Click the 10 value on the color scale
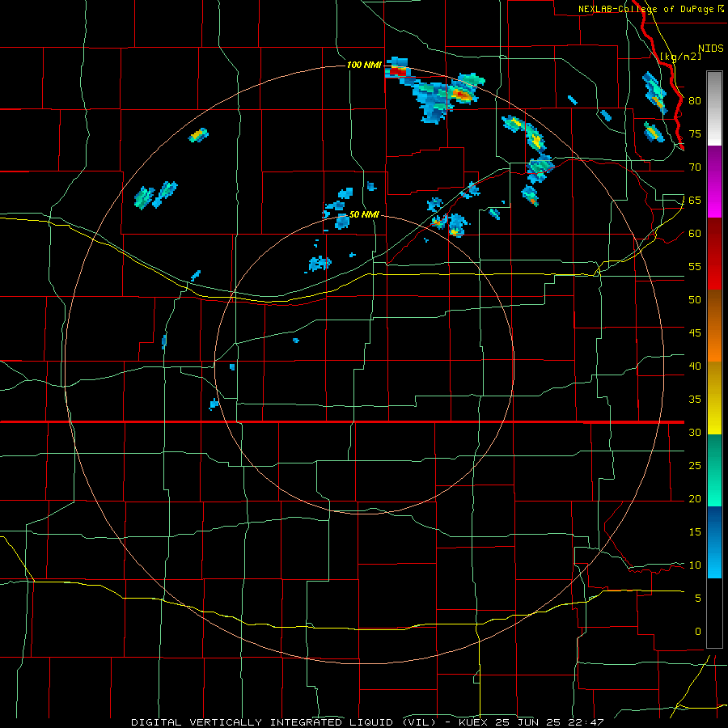 695,565
